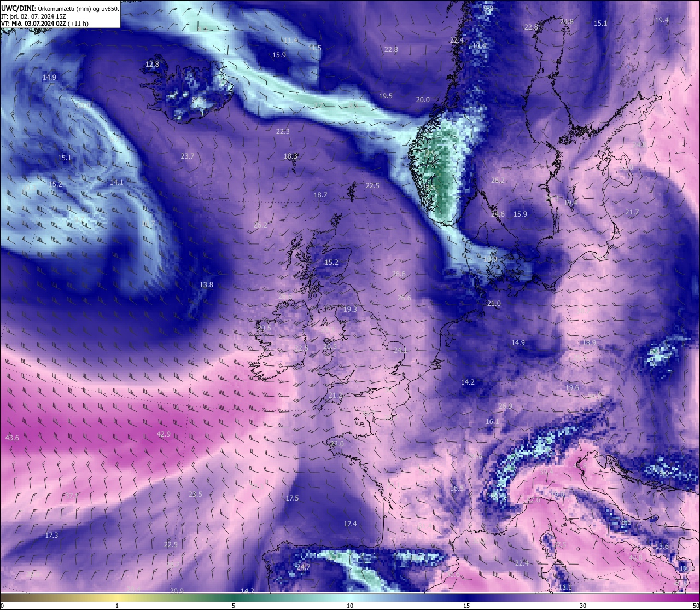Click the 43.6 value label

pos(12,438)
